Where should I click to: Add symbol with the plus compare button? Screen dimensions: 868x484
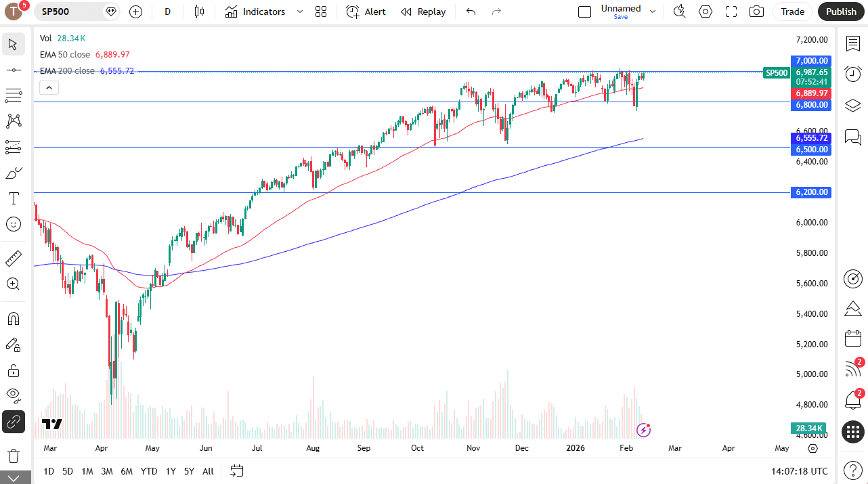click(135, 12)
